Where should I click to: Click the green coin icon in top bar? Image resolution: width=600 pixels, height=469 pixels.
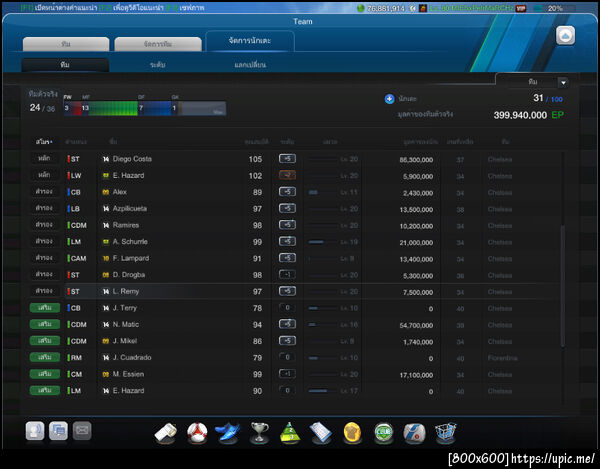point(360,8)
